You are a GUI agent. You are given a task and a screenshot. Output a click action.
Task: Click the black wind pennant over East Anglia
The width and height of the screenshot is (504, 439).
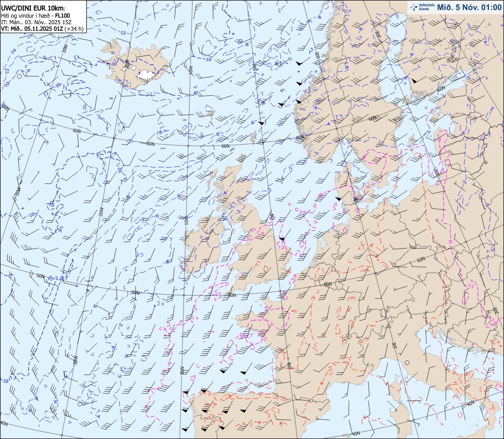click(x=282, y=239)
